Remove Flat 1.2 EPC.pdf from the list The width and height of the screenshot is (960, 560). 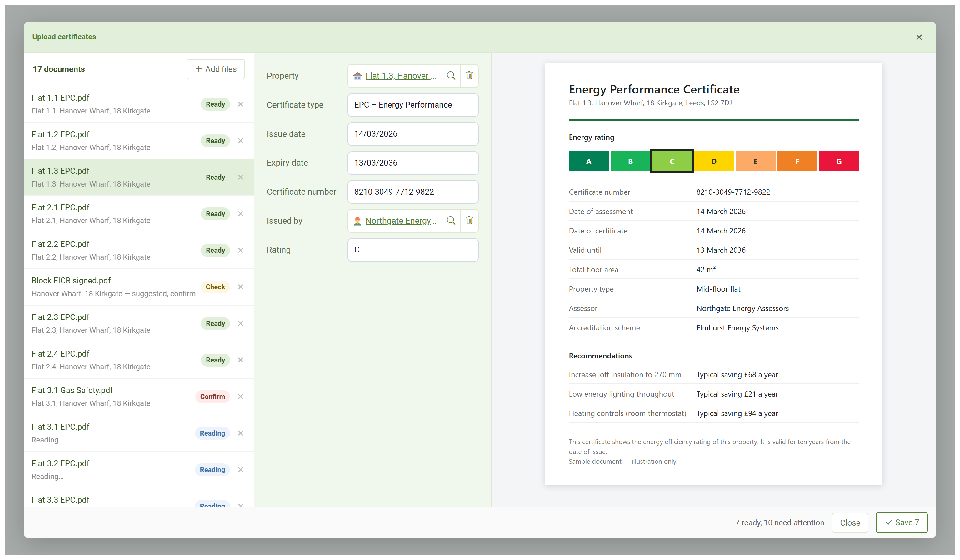(240, 141)
